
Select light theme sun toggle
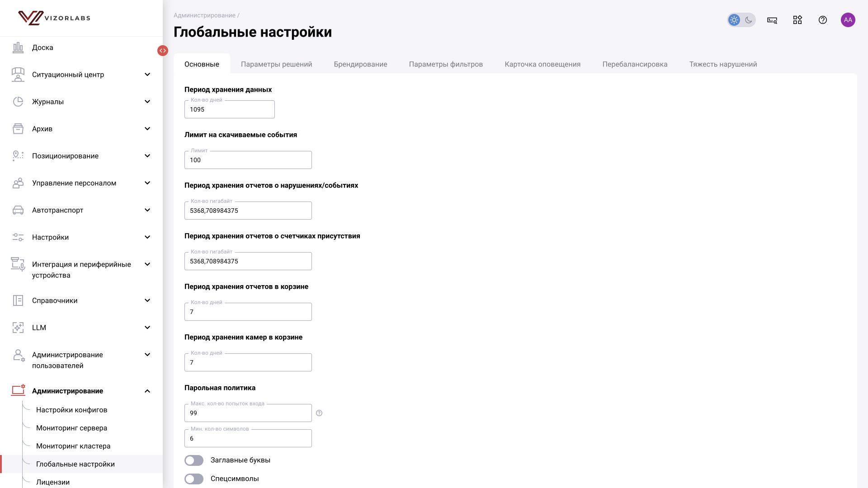[734, 20]
